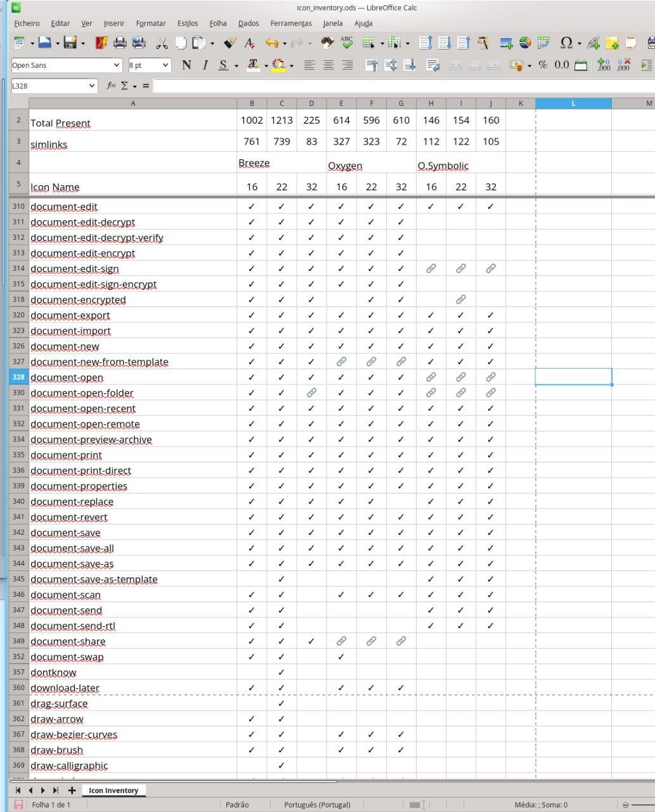
Task: Align cell content to bottom
Action: (410, 65)
